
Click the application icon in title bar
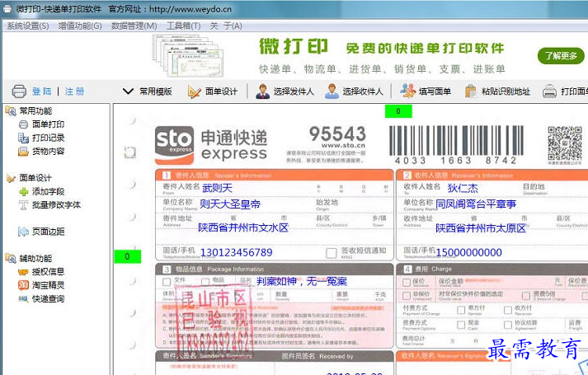(7, 9)
